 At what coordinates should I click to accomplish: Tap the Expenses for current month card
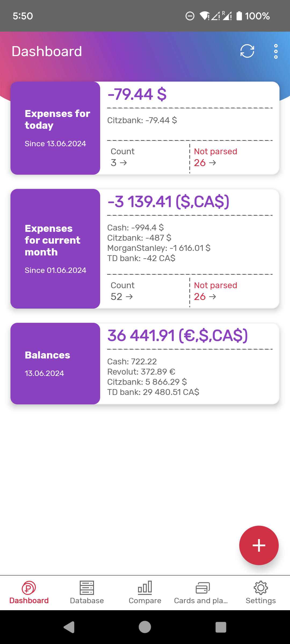click(55, 249)
